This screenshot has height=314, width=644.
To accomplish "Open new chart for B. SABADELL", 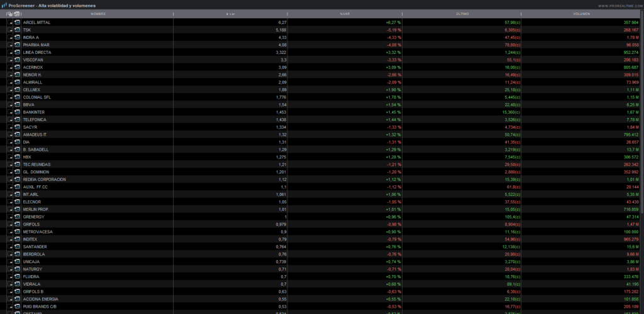I will [17, 149].
